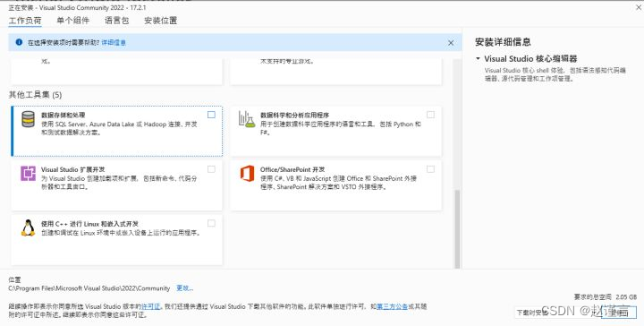
Task: Click the install path C:\Program Files text
Action: tap(89, 288)
